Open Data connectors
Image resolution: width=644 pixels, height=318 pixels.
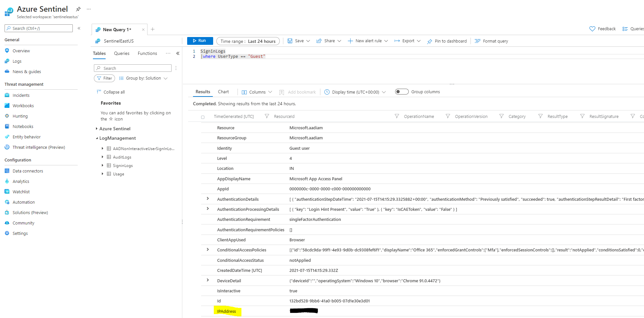point(28,171)
